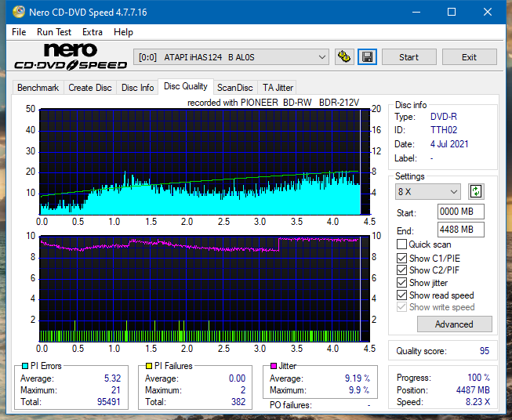Open the Advanced settings button
Image resolution: width=512 pixels, height=420 pixels.
[454, 324]
